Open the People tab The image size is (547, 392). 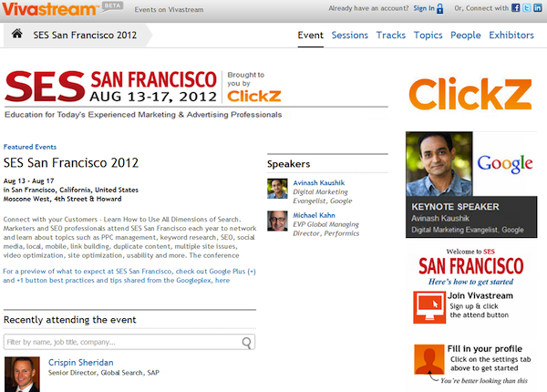point(465,36)
